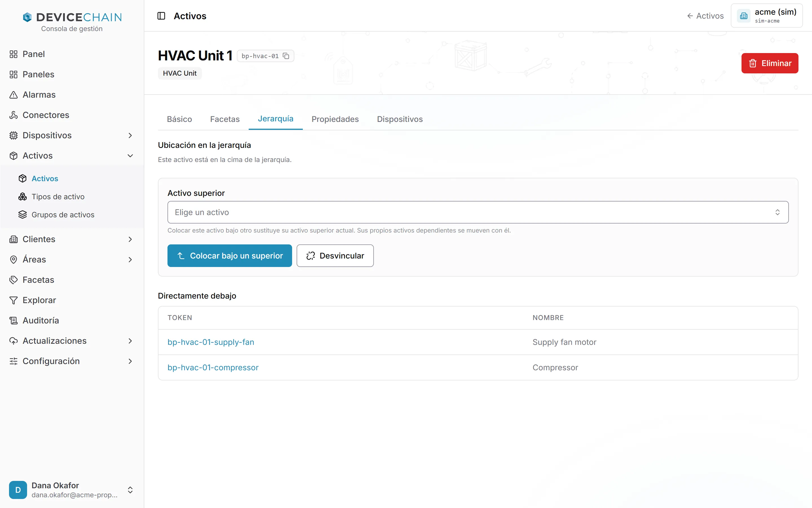Open bp-hvac-01-compressor link
Viewport: 812px width, 508px height.
(x=213, y=367)
